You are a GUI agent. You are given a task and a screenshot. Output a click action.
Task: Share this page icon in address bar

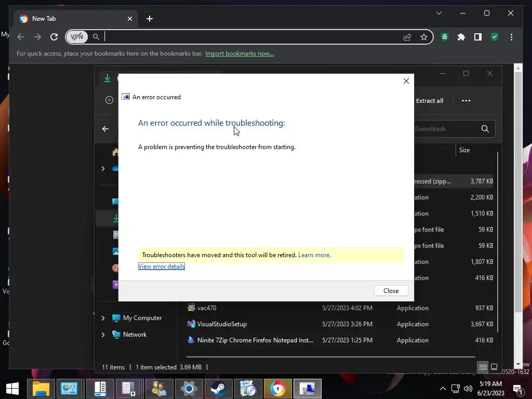pyautogui.click(x=407, y=37)
